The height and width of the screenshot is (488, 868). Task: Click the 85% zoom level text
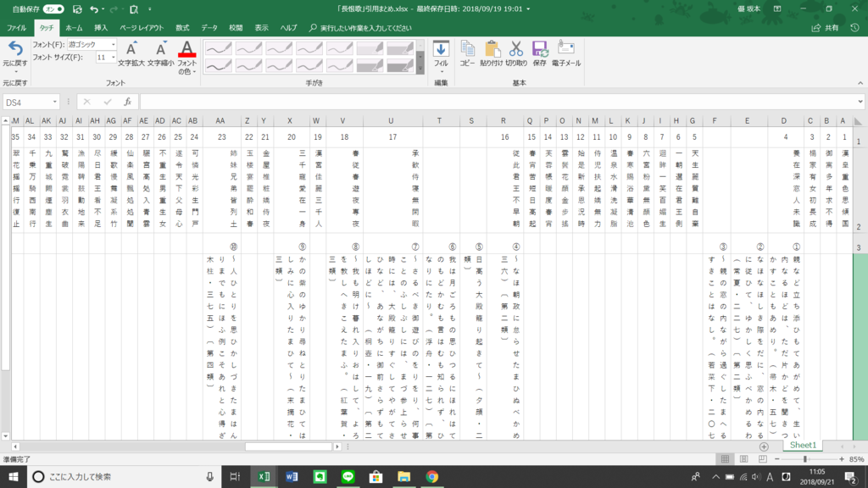pyautogui.click(x=856, y=459)
